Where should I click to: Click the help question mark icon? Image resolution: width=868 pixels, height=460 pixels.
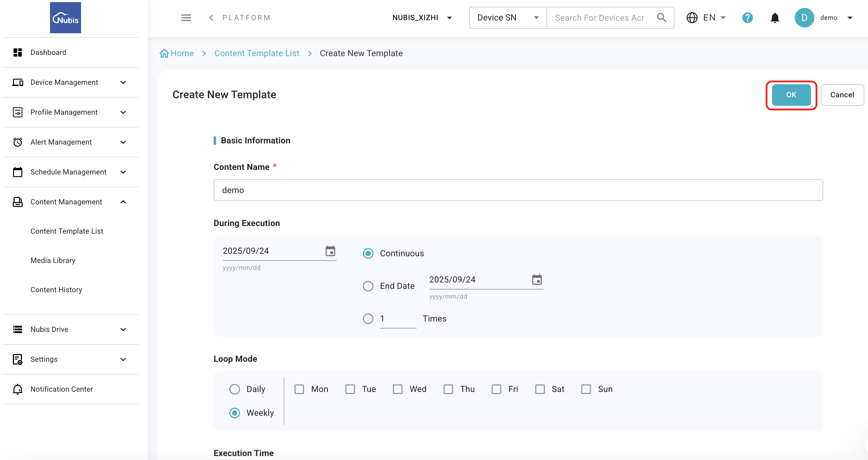point(747,17)
